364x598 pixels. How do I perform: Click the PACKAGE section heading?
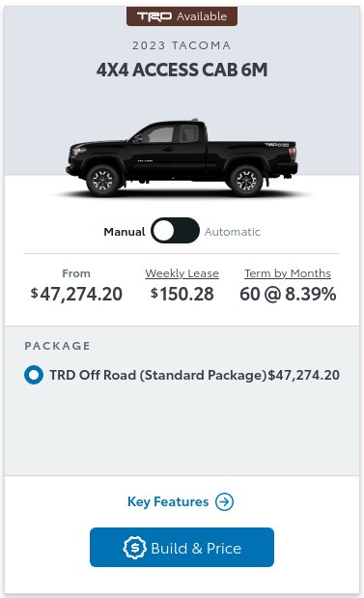point(58,346)
